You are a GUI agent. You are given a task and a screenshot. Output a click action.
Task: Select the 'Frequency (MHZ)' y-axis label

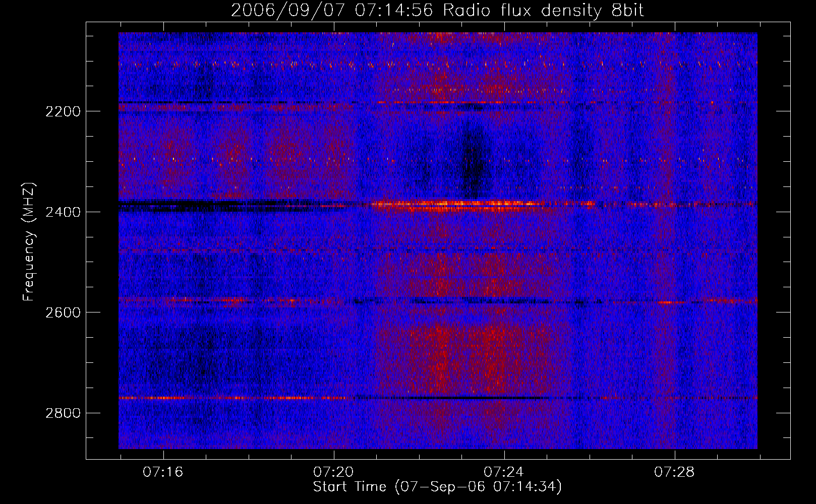(x=29, y=242)
